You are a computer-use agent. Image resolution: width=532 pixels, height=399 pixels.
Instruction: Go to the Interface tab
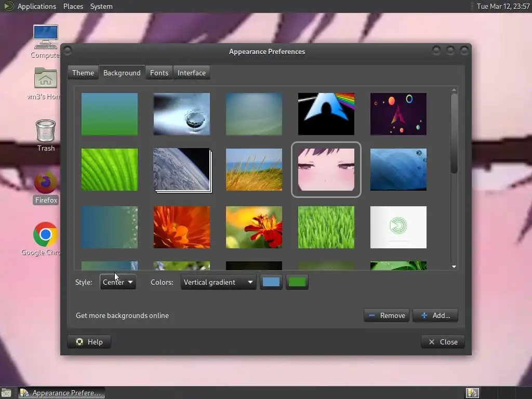click(x=191, y=73)
